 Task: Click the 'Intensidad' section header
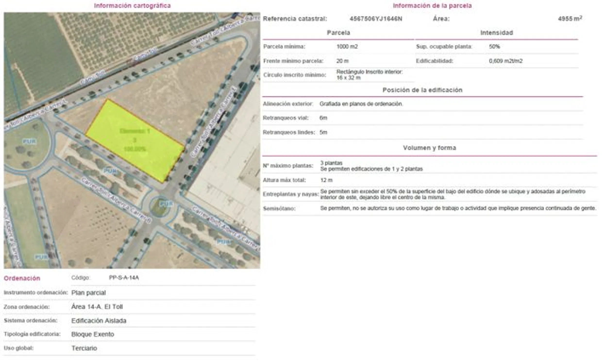(x=496, y=33)
